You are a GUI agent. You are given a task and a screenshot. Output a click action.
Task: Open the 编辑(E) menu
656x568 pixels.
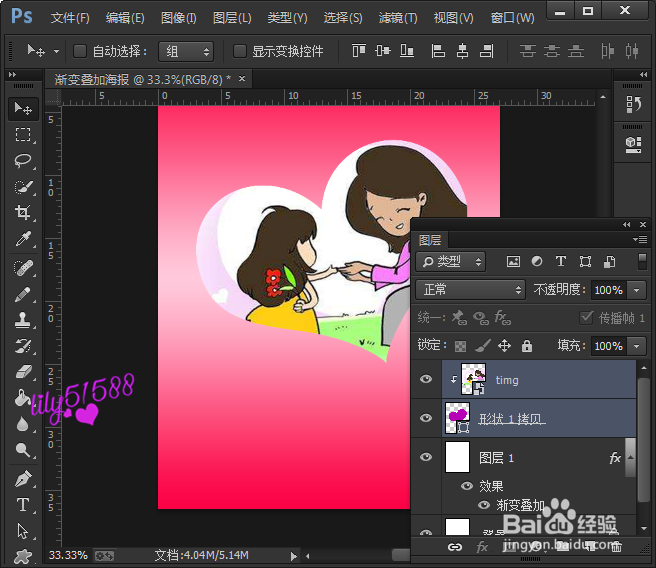point(125,18)
